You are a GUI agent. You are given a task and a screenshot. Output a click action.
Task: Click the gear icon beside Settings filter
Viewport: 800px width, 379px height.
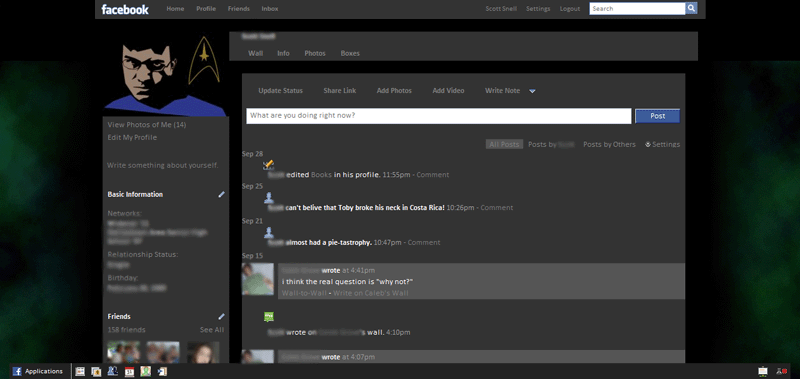(x=648, y=144)
